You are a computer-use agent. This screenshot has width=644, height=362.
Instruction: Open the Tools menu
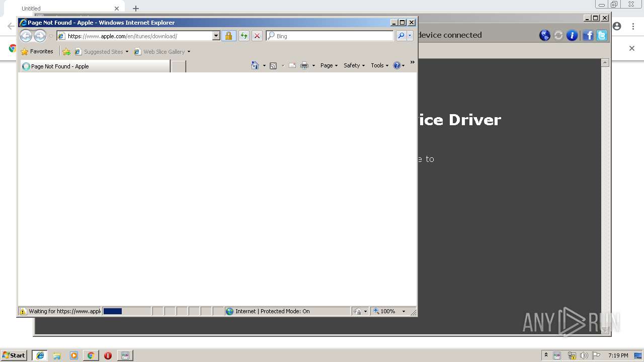pos(380,65)
